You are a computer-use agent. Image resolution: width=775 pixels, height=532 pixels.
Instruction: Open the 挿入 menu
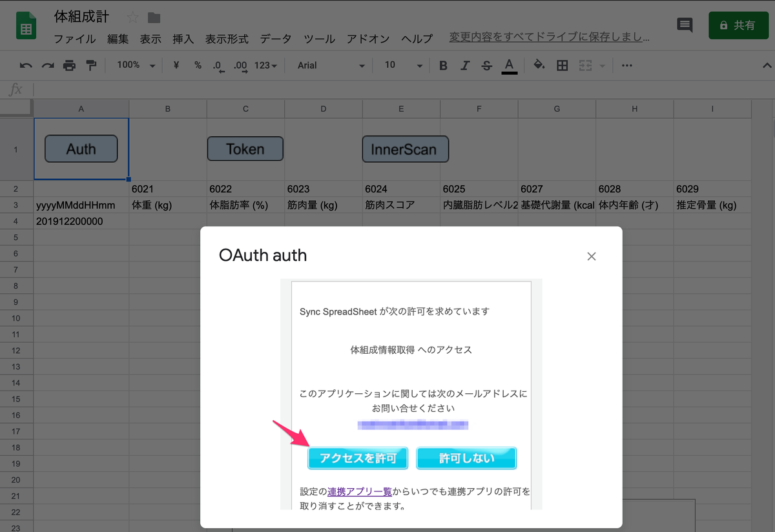(183, 39)
